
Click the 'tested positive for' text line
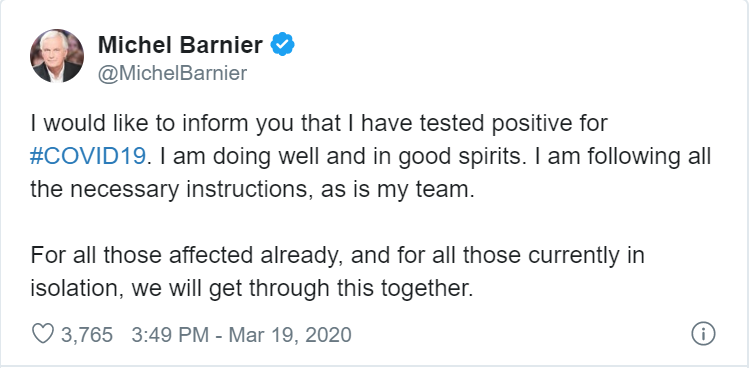[513, 124]
